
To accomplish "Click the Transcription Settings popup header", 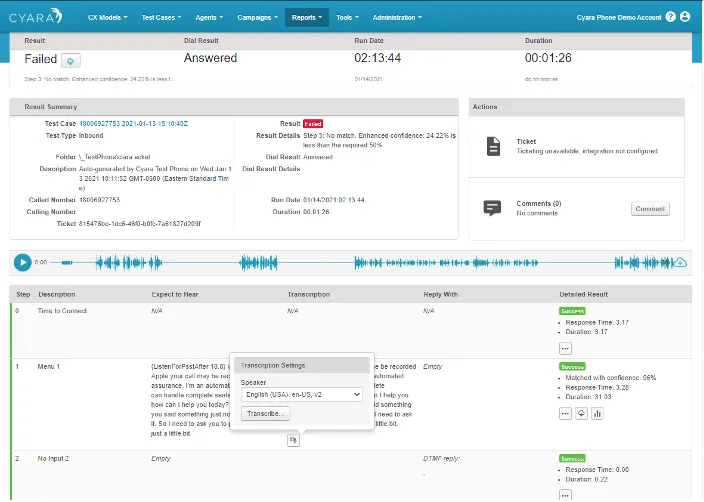I will click(302, 365).
